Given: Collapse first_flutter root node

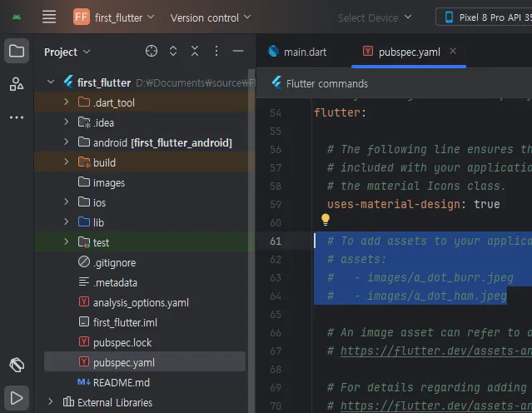Looking at the screenshot, I should (51, 82).
